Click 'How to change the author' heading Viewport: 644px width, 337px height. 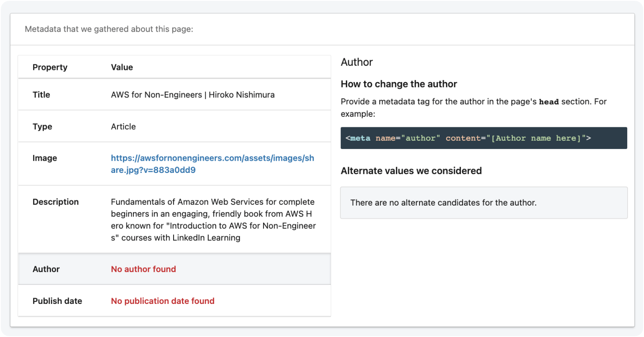pyautogui.click(x=399, y=84)
